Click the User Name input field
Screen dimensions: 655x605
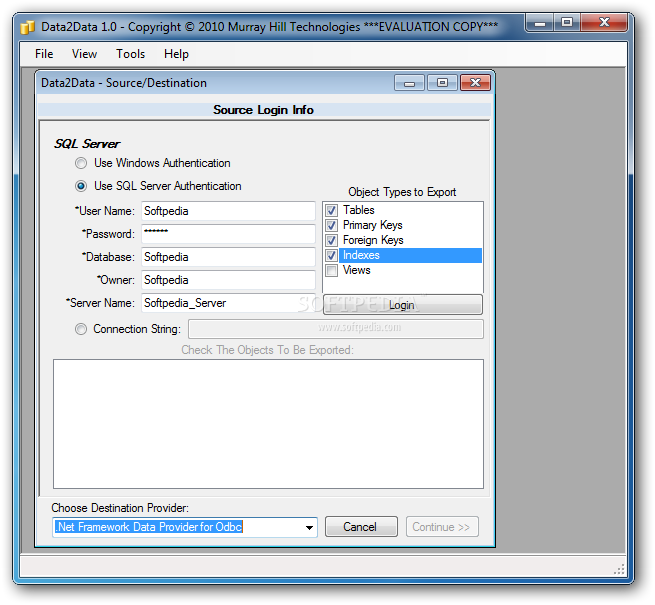click(x=228, y=211)
